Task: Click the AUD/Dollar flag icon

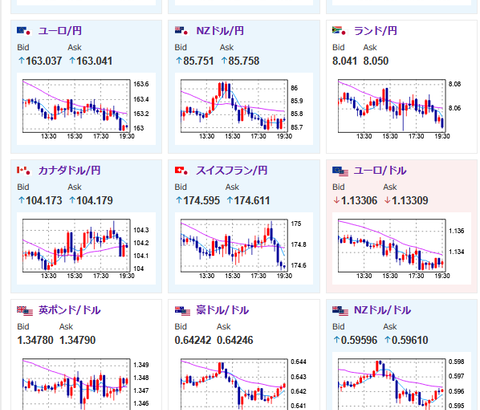Action: coord(183,311)
